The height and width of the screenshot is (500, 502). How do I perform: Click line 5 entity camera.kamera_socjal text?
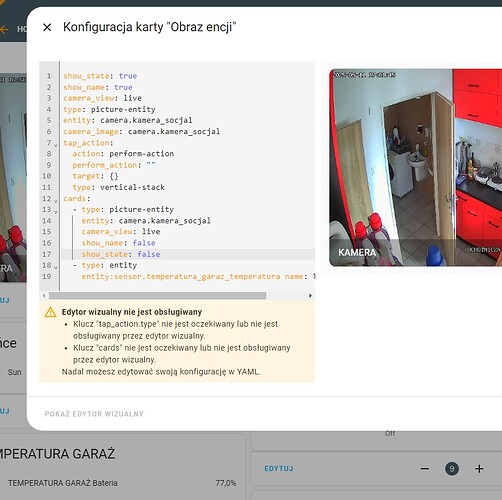pyautogui.click(x=128, y=120)
